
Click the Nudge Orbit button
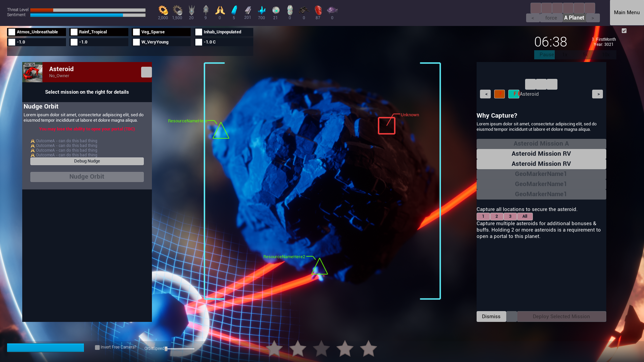[87, 177]
